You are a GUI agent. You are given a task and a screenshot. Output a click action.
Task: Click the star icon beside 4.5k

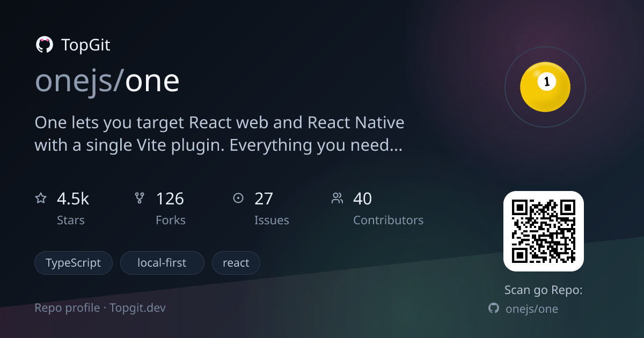coord(41,199)
